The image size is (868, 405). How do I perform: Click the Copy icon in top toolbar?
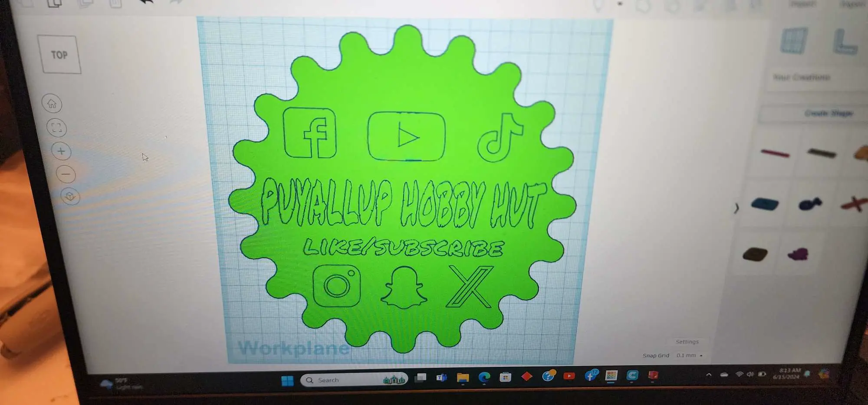click(55, 3)
